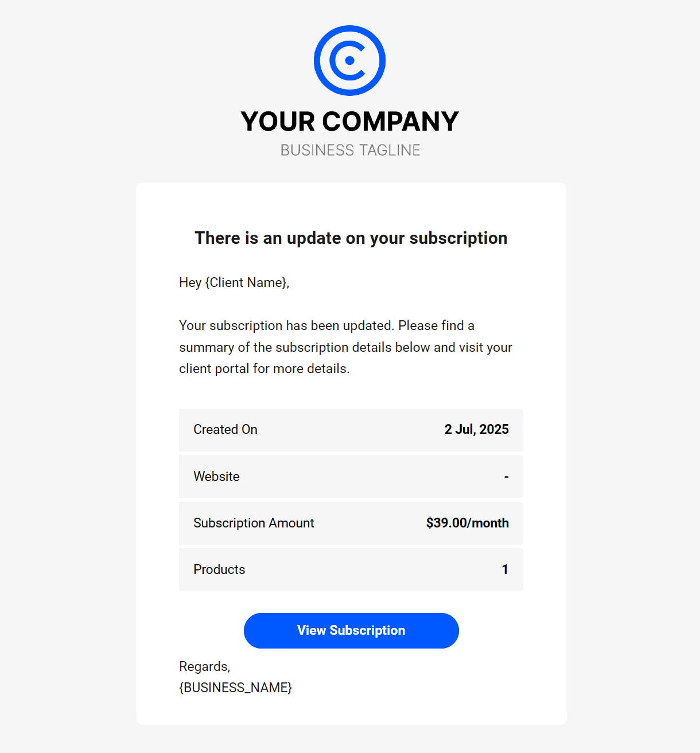Click the 2 Jul, 2025 date value
This screenshot has width=700, height=753.
(x=476, y=429)
